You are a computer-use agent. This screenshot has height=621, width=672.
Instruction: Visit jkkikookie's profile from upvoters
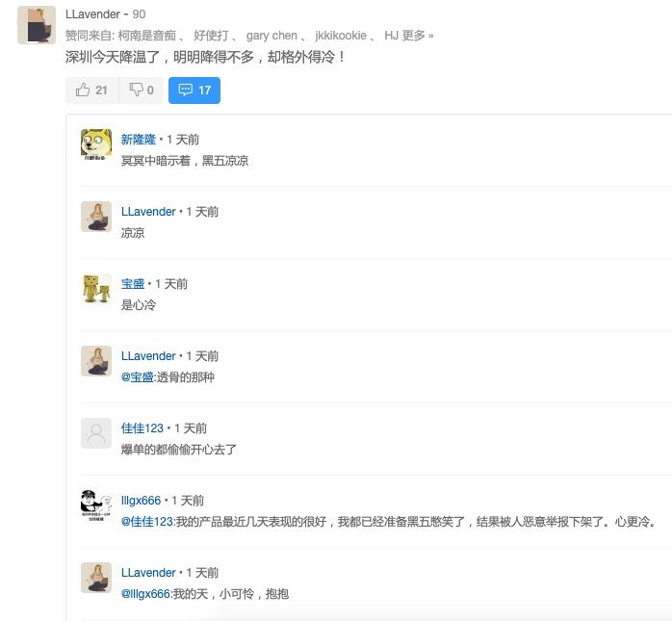pyautogui.click(x=341, y=36)
